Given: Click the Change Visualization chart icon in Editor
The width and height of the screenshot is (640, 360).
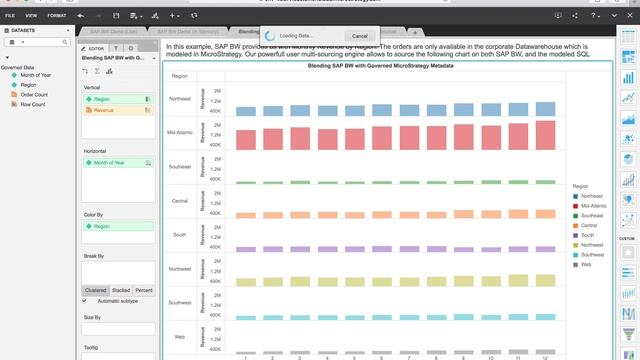Looking at the screenshot, I should pyautogui.click(x=109, y=71).
